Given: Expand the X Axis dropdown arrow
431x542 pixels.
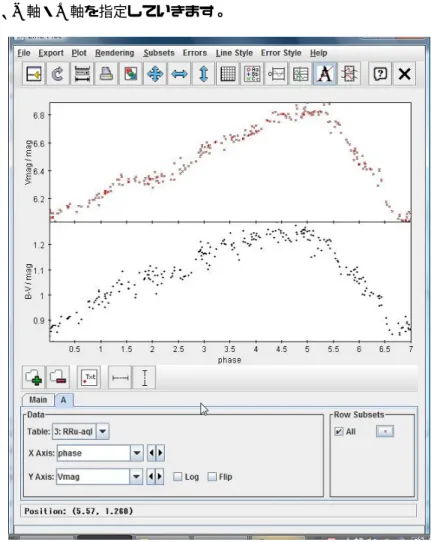Looking at the screenshot, I should pos(137,453).
